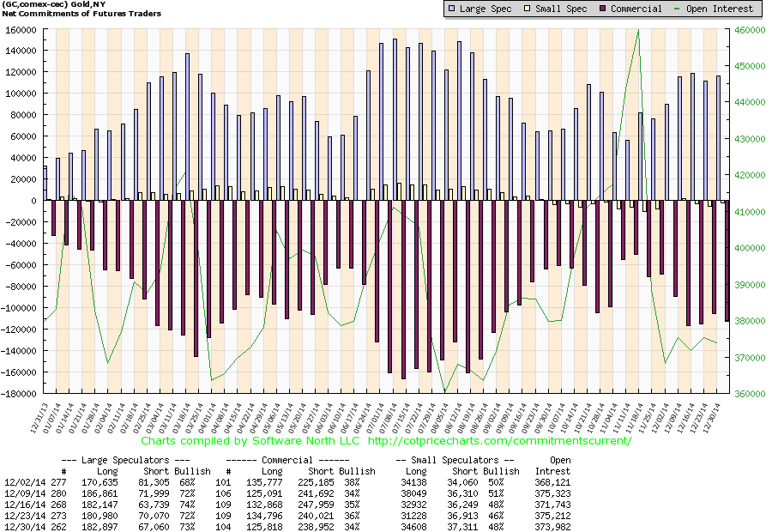Click the Small Spec legend label

tap(561, 9)
